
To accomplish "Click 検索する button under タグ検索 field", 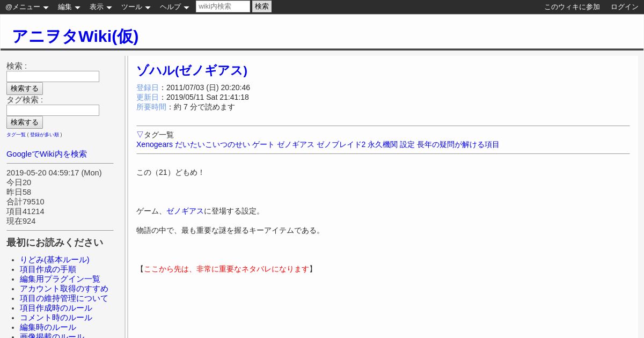I will click(x=25, y=122).
